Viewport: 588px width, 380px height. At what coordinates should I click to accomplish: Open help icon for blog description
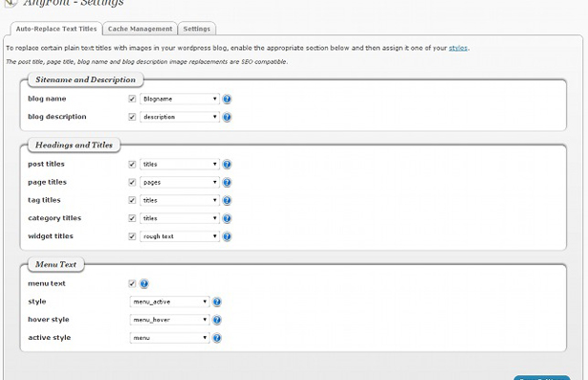coord(227,117)
